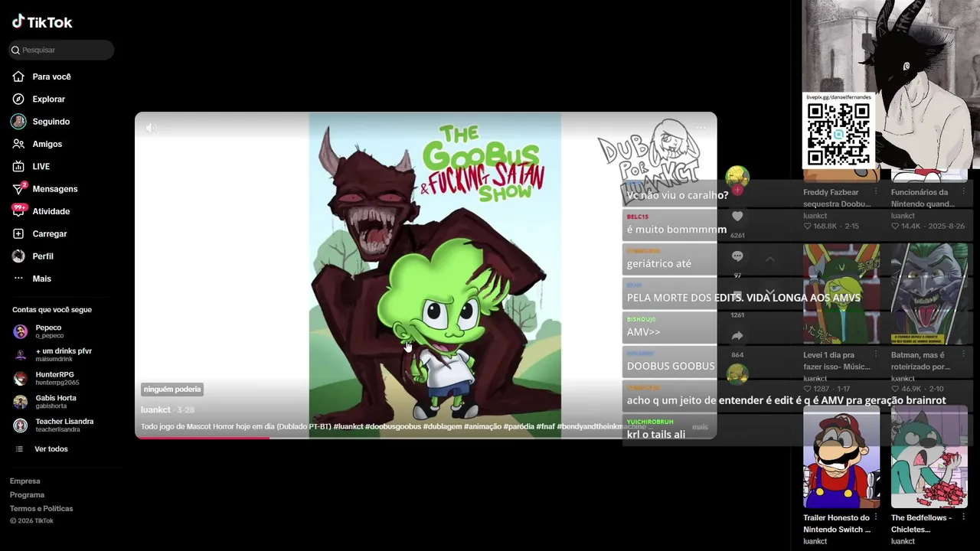The width and height of the screenshot is (980, 551).
Task: Open Funcionários da Nintendo video title
Action: (x=924, y=198)
